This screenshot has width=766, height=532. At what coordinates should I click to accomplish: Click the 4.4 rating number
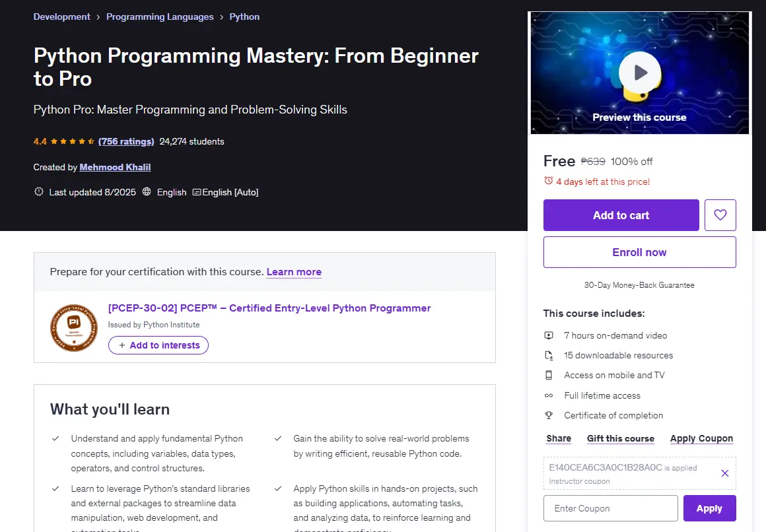click(40, 141)
